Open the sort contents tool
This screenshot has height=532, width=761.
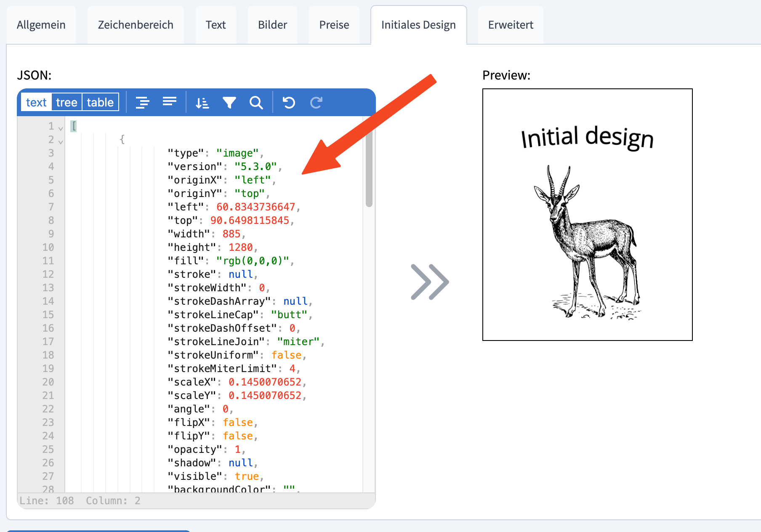(x=202, y=102)
